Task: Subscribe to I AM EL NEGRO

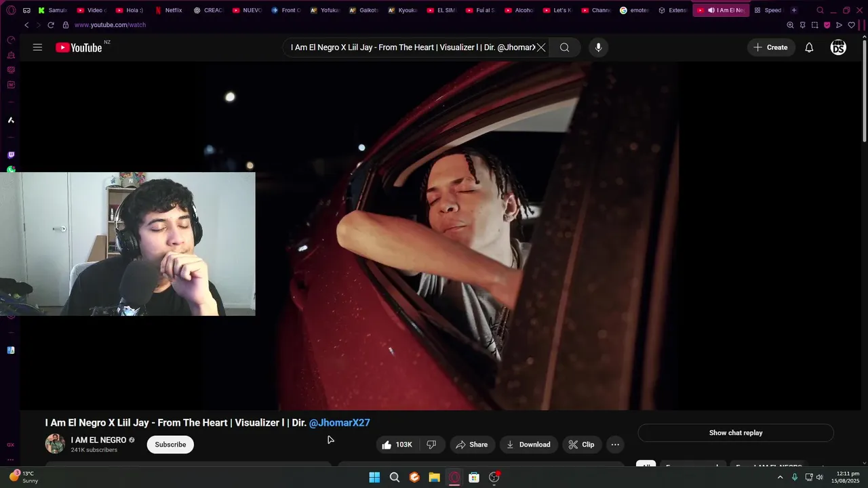Action: (170, 445)
